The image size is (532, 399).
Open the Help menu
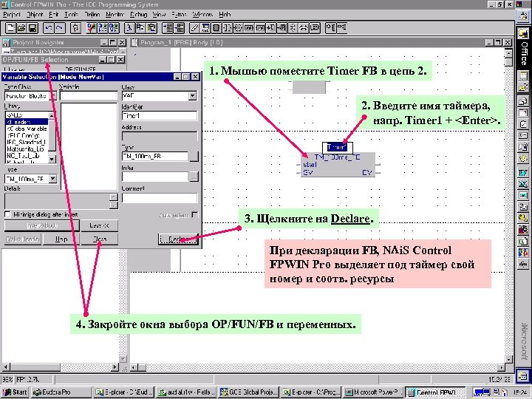pyautogui.click(x=225, y=14)
